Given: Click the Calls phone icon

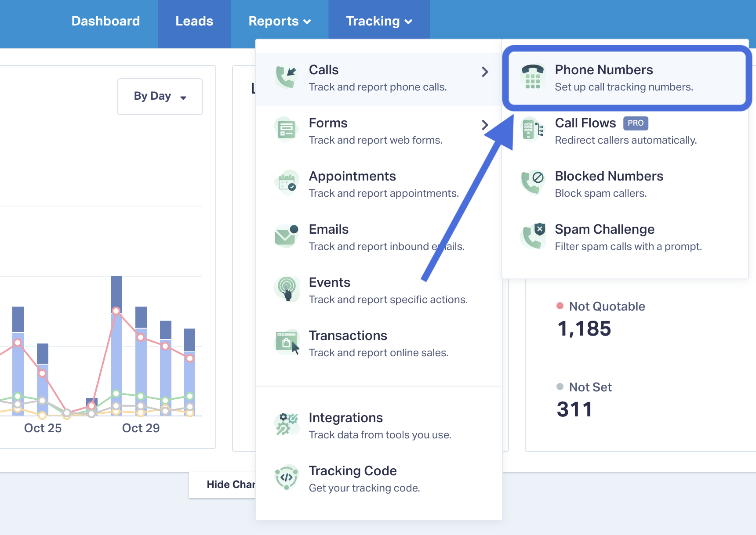Looking at the screenshot, I should [x=286, y=77].
